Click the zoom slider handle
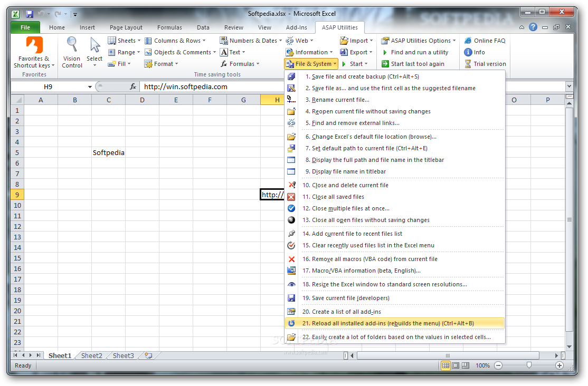Viewport: 588px width, 386px height. point(529,365)
